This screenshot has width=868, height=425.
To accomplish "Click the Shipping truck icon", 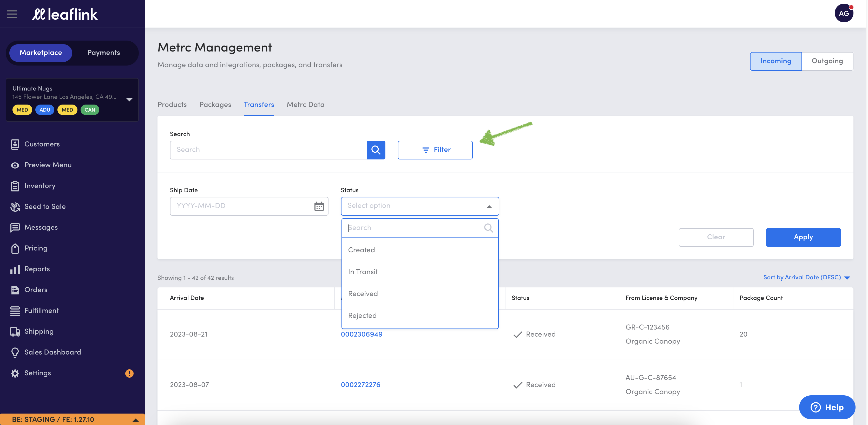I will click(15, 332).
